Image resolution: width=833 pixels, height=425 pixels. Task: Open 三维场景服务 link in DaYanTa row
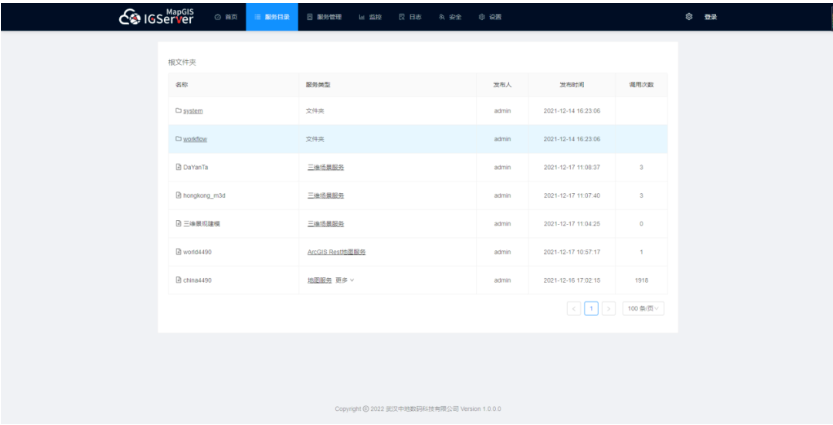[x=326, y=167]
